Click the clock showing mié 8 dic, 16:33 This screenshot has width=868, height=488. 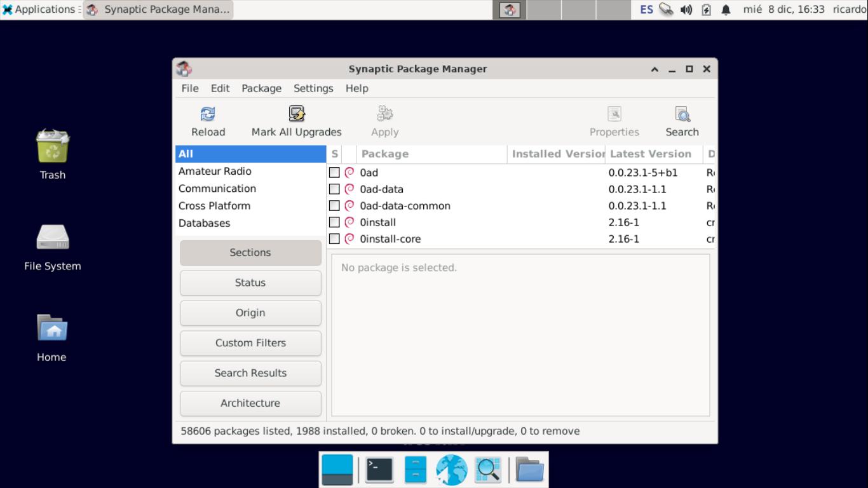(783, 10)
